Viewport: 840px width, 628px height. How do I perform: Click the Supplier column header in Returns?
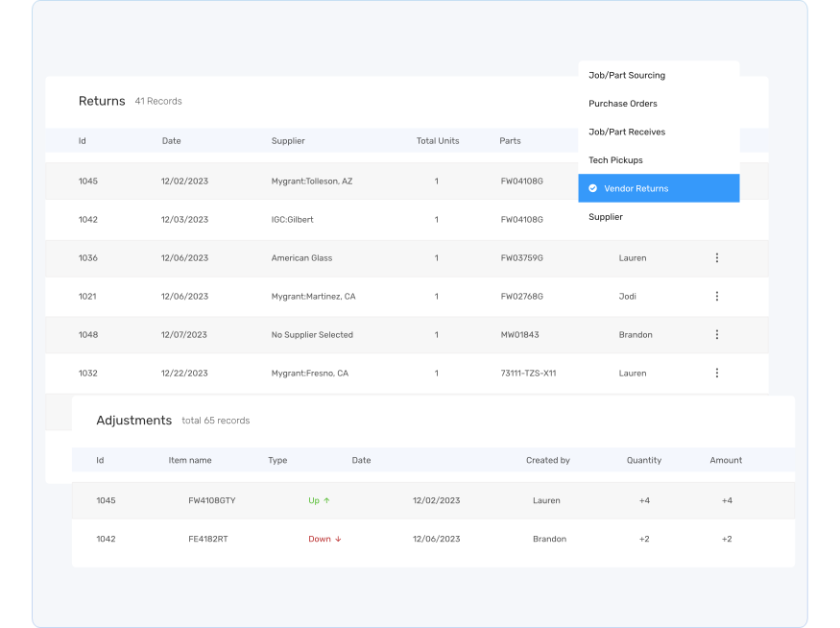pyautogui.click(x=288, y=141)
